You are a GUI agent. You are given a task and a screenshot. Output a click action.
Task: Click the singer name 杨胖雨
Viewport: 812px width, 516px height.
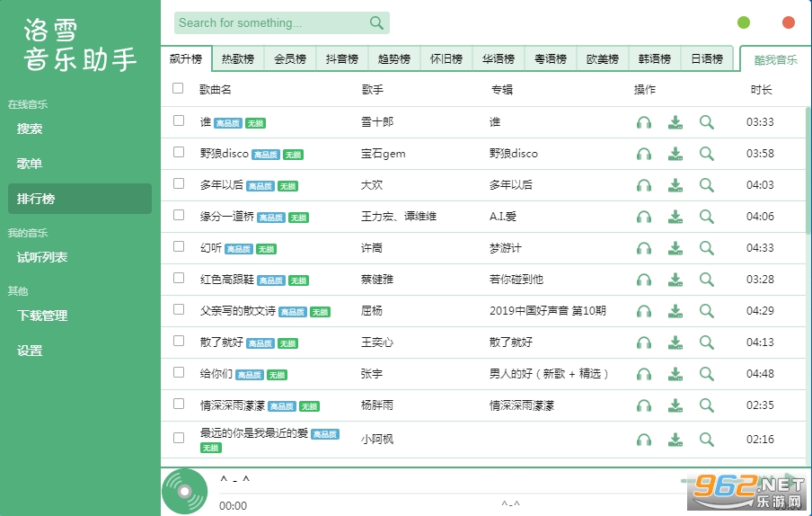pos(377,405)
